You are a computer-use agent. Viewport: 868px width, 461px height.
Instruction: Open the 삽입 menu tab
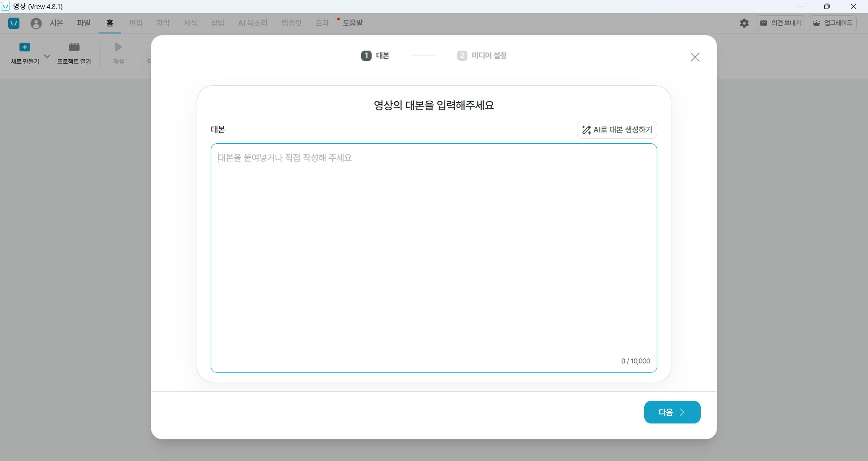pos(217,23)
